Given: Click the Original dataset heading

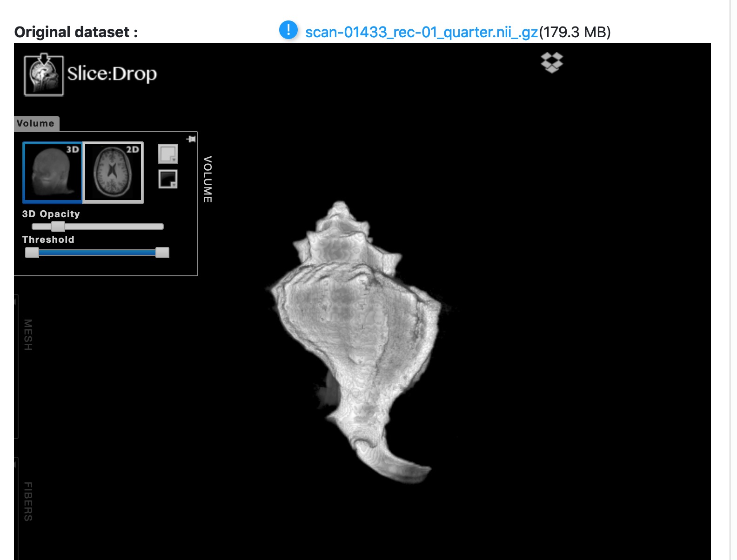Looking at the screenshot, I should (76, 32).
